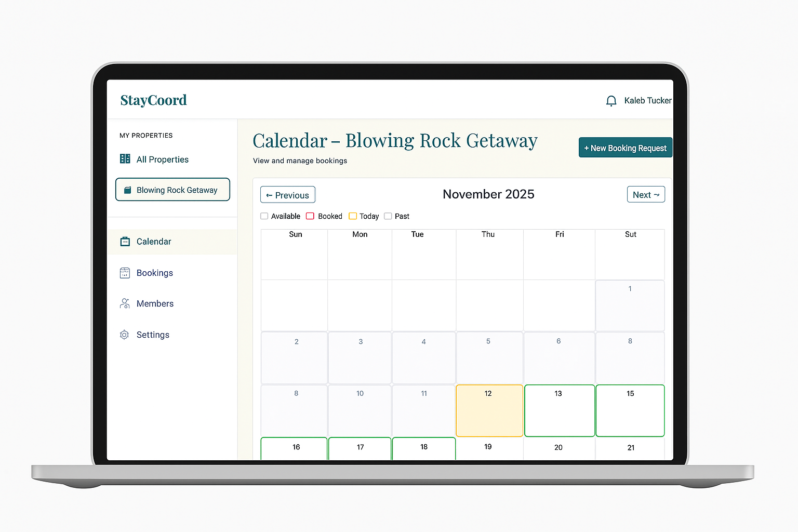Viewport: 798px width, 532px height.
Task: Toggle the Available legend checkbox
Action: (264, 216)
